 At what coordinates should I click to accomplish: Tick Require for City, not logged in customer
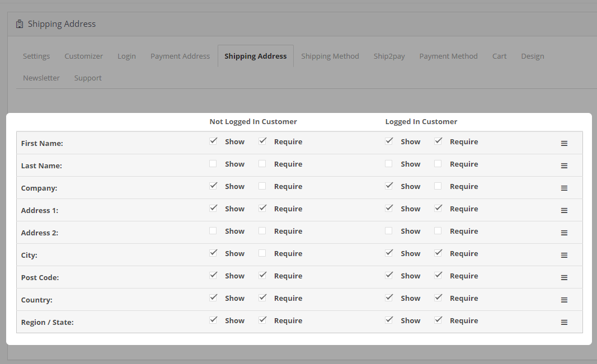pos(262,253)
